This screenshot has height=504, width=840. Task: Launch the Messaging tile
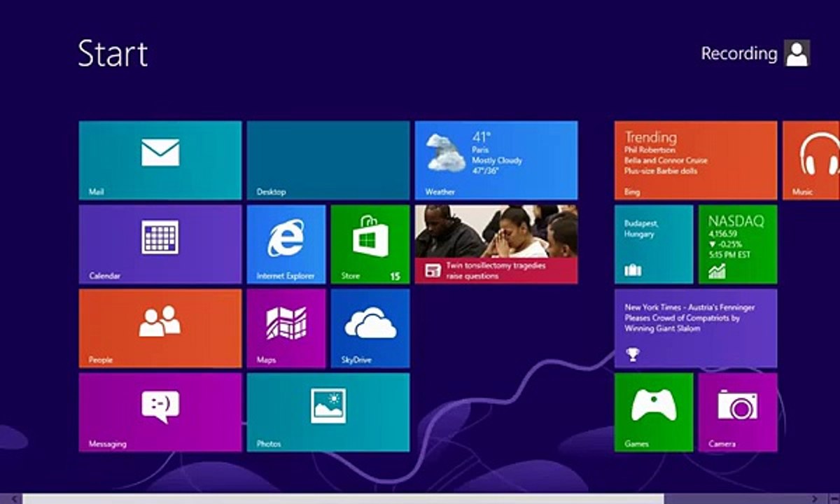tap(160, 412)
